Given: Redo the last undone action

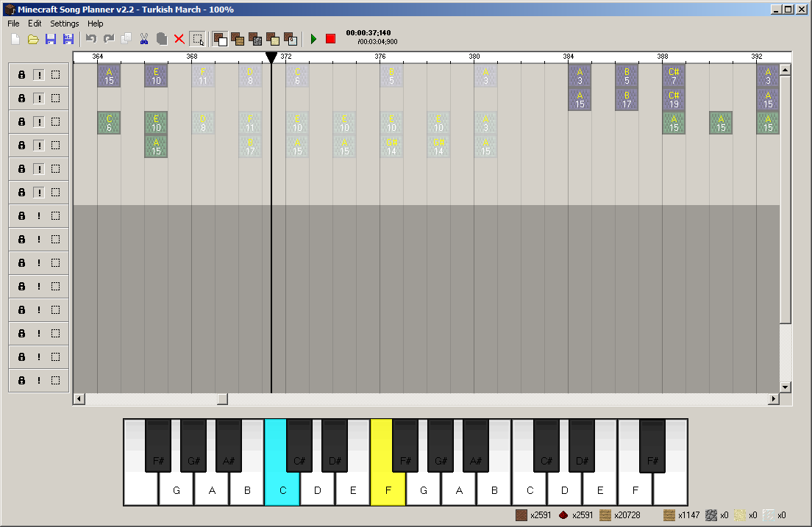Looking at the screenshot, I should tap(109, 39).
